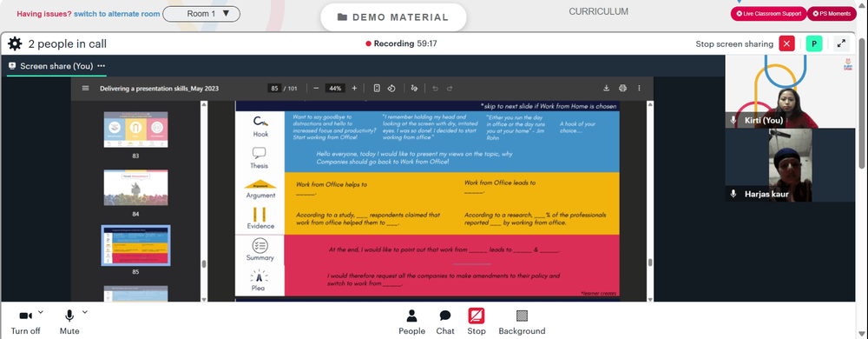This screenshot has width=868, height=339.
Task: Select the page 85 thumbnail
Action: pyautogui.click(x=135, y=245)
